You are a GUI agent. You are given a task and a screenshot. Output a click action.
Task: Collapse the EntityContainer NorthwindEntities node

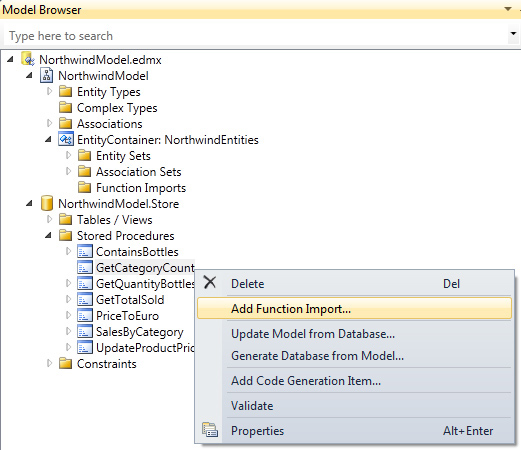click(x=49, y=139)
